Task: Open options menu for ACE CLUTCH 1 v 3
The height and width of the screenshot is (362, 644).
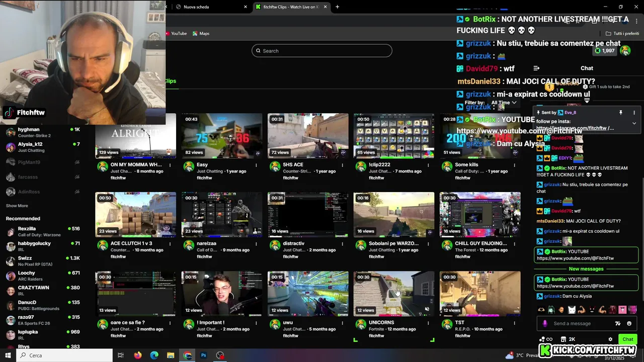Action: 170,244
